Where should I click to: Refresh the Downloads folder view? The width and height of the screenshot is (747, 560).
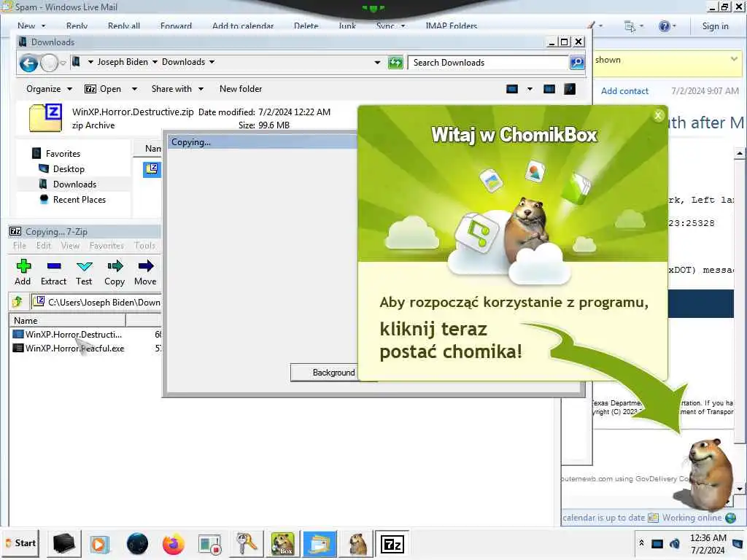395,63
